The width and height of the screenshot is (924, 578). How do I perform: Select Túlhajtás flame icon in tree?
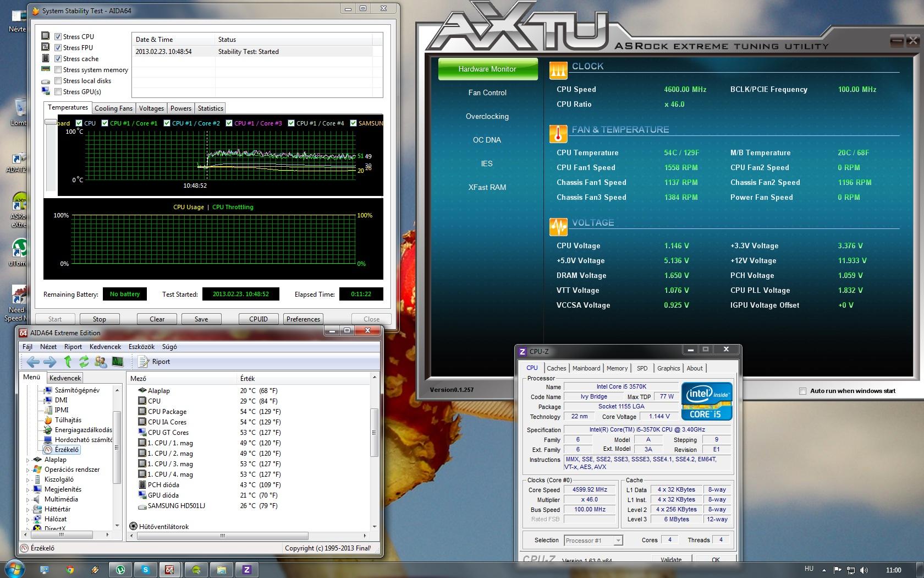48,420
